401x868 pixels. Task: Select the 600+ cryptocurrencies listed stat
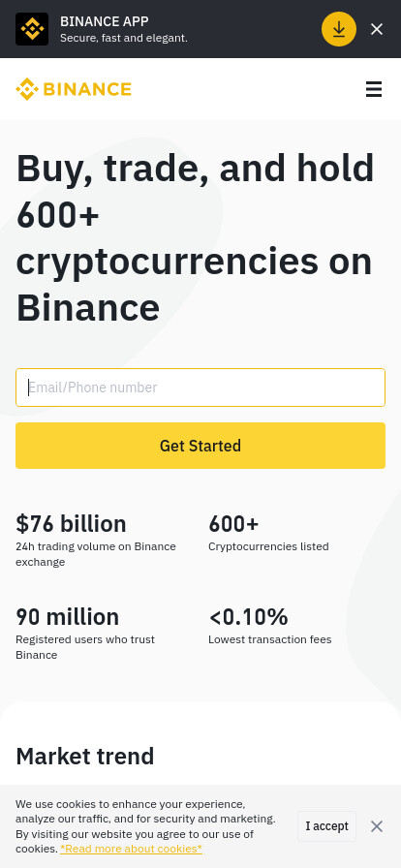tap(268, 532)
